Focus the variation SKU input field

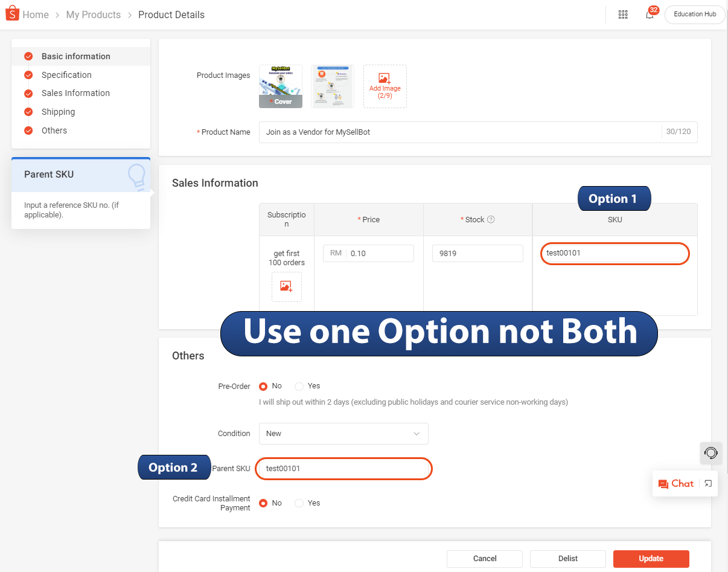click(x=615, y=253)
